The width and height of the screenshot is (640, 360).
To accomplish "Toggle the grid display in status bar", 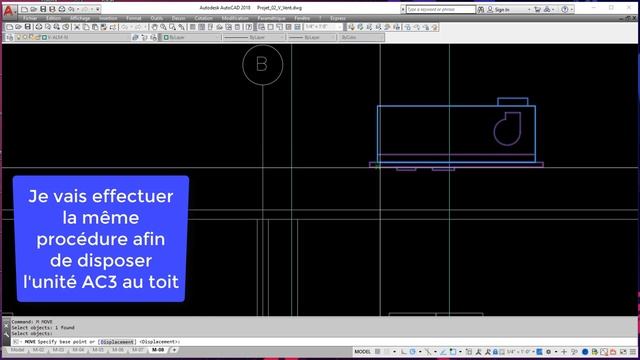I will [x=378, y=351].
